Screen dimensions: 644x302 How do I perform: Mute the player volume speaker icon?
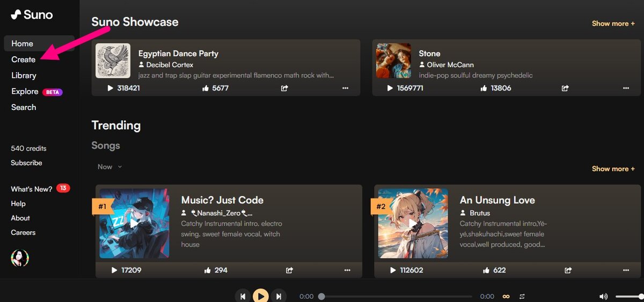[x=604, y=296]
